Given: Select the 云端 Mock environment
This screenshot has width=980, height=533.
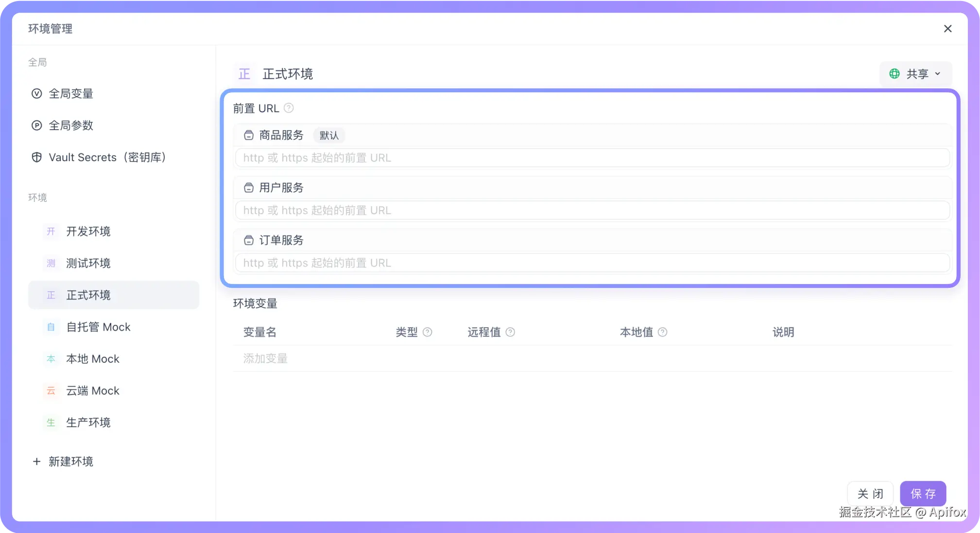Looking at the screenshot, I should point(92,391).
